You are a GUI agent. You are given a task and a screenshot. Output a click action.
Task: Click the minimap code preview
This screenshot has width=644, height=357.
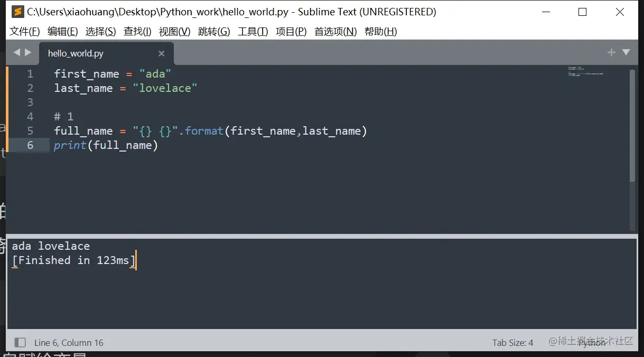(585, 71)
